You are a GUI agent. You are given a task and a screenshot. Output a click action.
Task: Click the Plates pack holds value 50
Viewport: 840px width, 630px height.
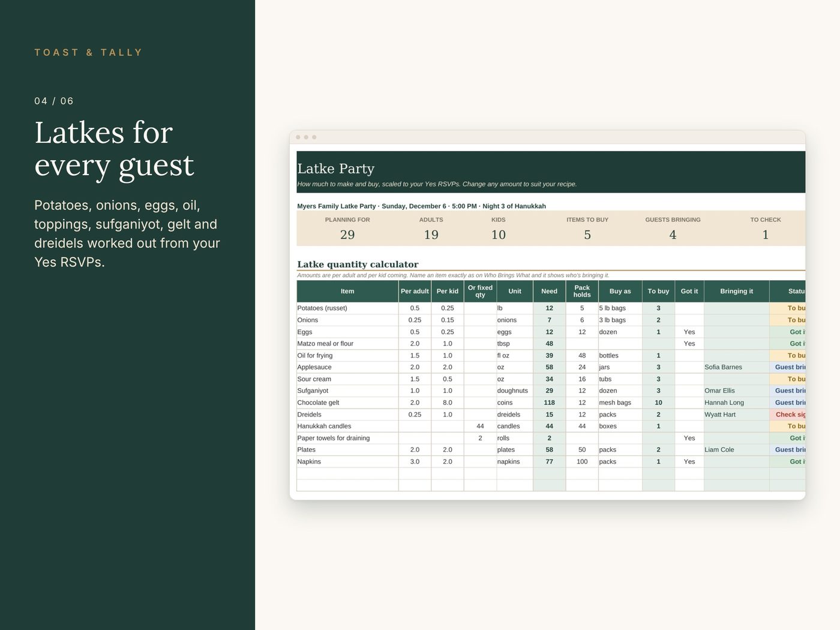click(x=582, y=450)
